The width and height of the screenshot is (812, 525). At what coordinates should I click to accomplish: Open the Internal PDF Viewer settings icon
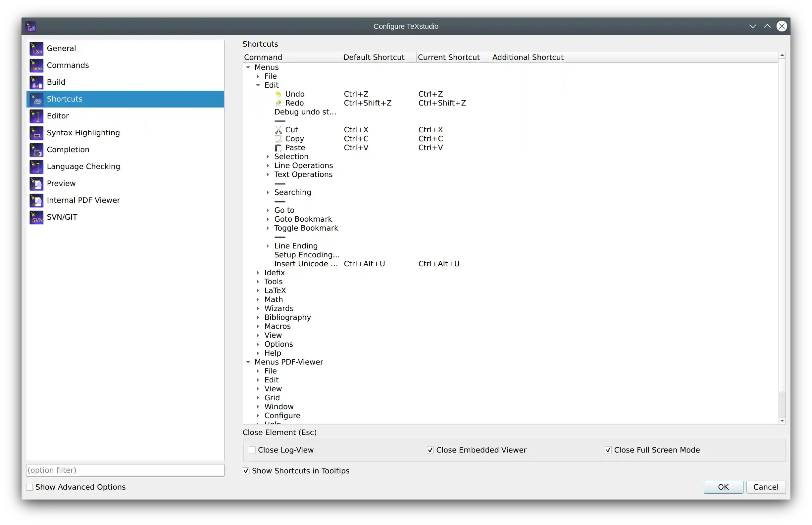coord(36,200)
